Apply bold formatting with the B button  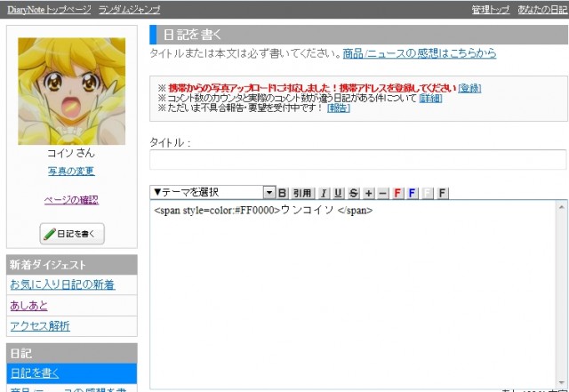tap(283, 193)
